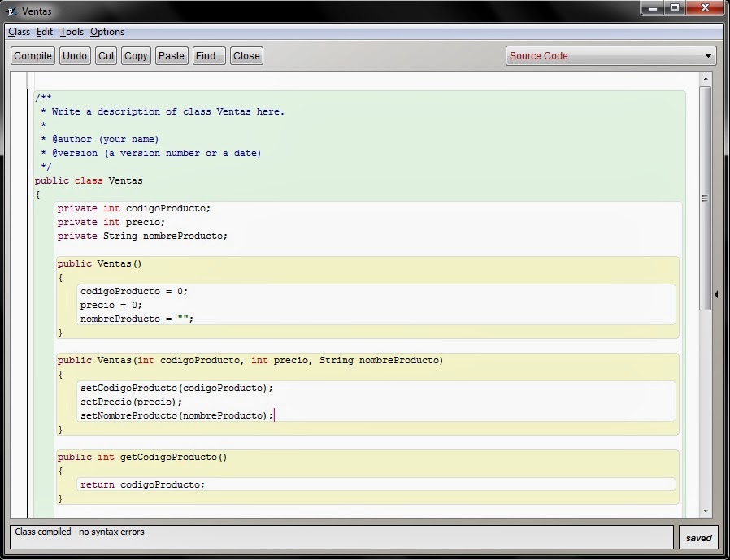Cut the selected code
The height and width of the screenshot is (560, 730).
point(105,55)
